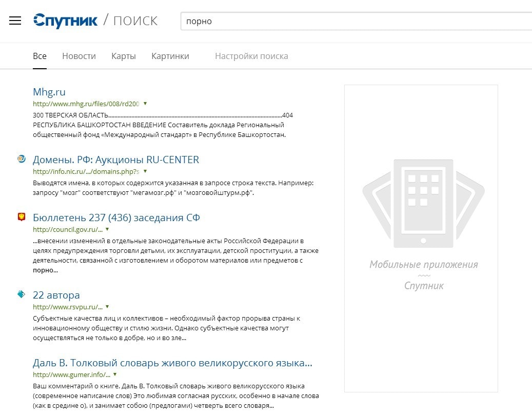The width and height of the screenshot is (532, 415).
Task: Expand the arrow next to rsvpu.ru URL
Action: 107,307
